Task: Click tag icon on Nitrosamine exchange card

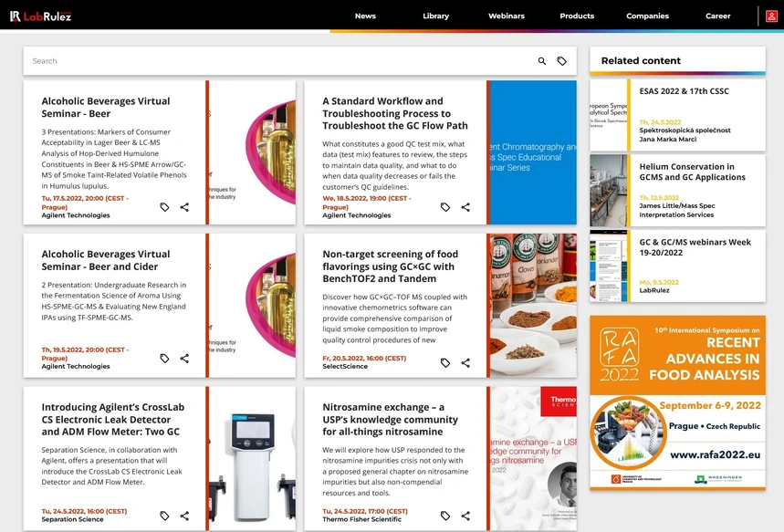Action: 445,516
